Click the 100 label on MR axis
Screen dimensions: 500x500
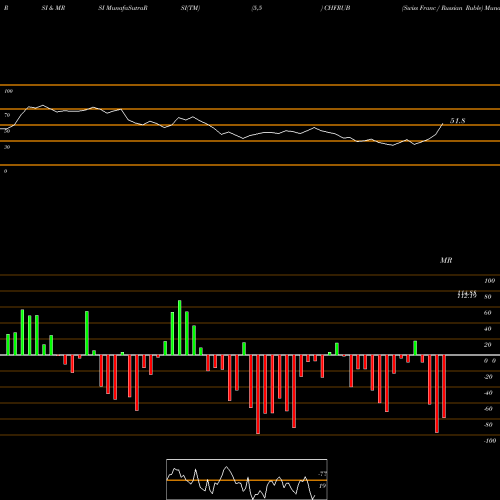tap(489, 281)
